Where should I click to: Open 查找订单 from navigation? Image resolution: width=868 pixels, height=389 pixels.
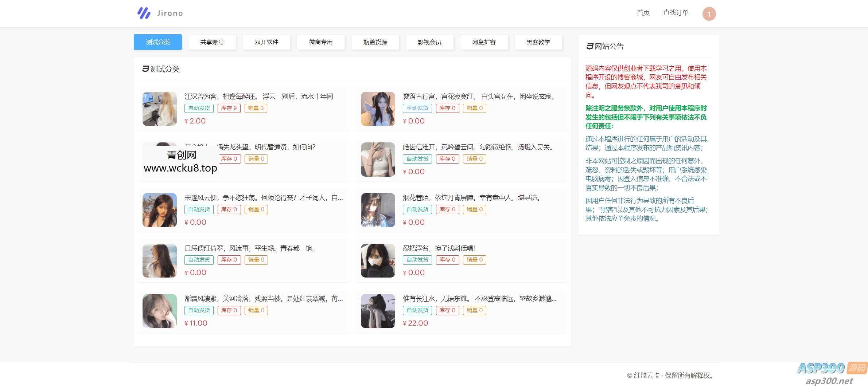tap(676, 13)
